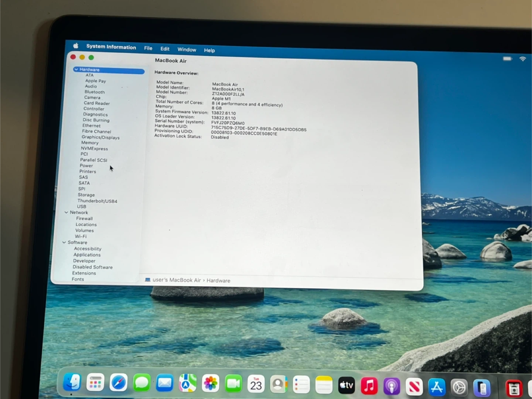Viewport: 532px width, 399px height.
Task: Select Graphics/Displays in the sidebar
Action: (100, 137)
